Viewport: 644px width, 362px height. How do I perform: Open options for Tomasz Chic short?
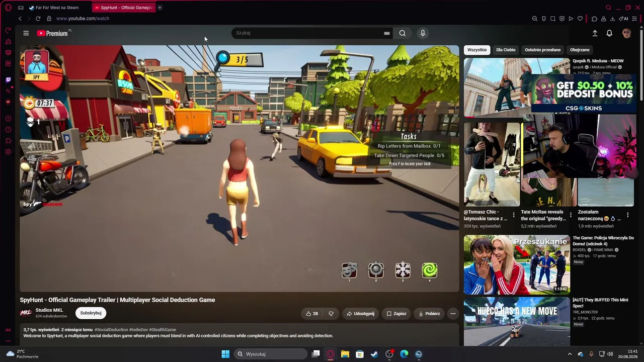click(x=514, y=215)
